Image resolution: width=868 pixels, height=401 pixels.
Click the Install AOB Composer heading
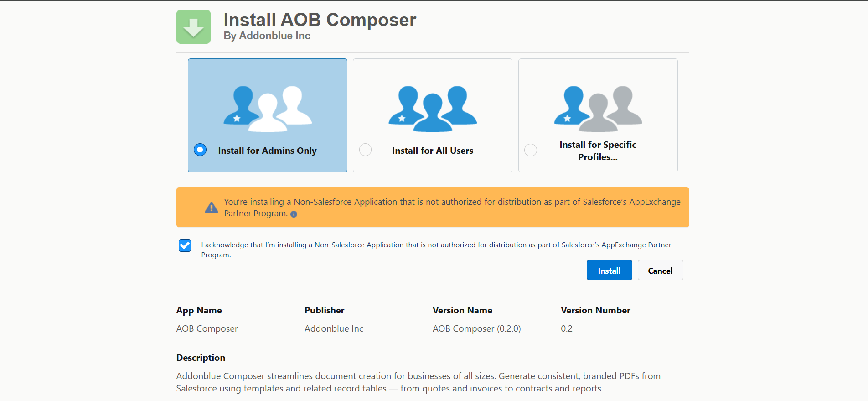pyautogui.click(x=320, y=20)
